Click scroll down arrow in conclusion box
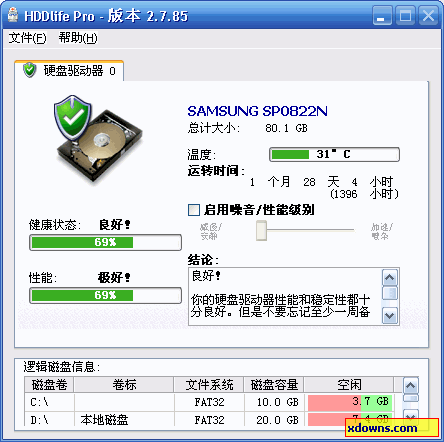 pyautogui.click(x=390, y=315)
